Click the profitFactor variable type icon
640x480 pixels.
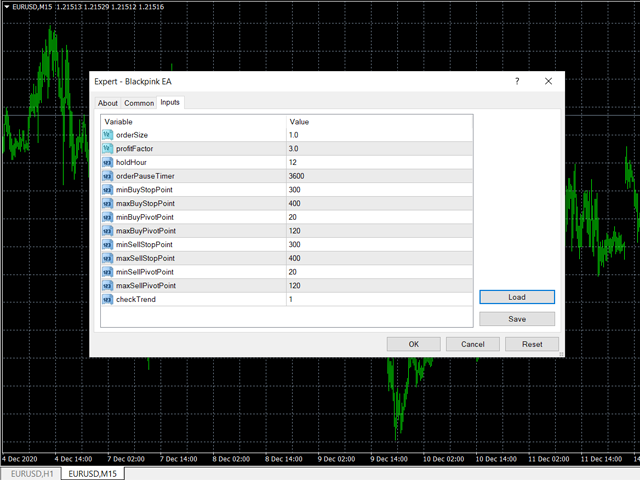pyautogui.click(x=107, y=149)
